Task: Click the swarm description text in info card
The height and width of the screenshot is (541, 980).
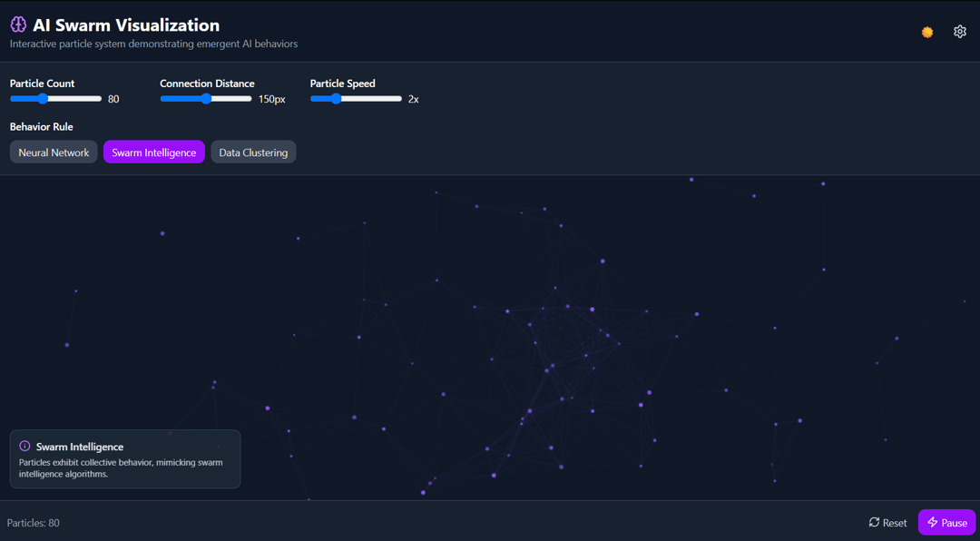Action: [121, 468]
